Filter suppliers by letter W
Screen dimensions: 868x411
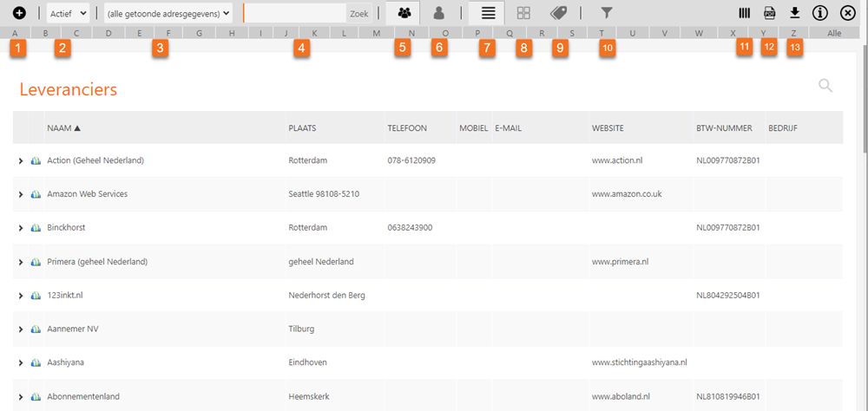click(699, 33)
